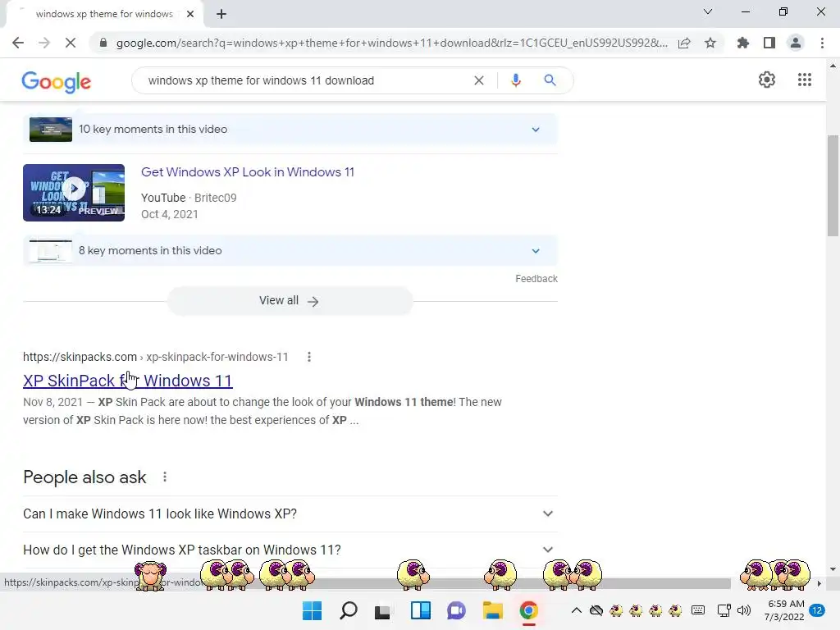Screen dimensions: 840x630
Task: Open the Windows Start menu
Action: pos(313,610)
